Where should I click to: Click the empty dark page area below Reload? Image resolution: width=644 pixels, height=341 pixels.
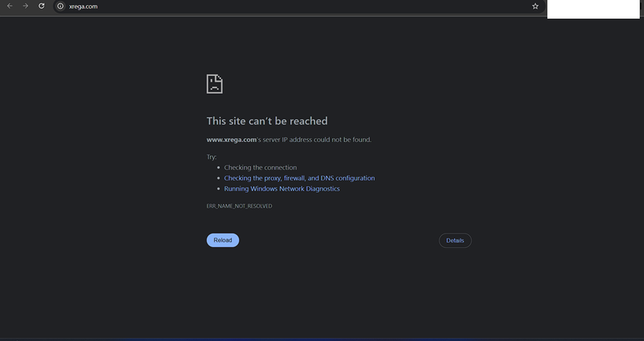coord(322,294)
